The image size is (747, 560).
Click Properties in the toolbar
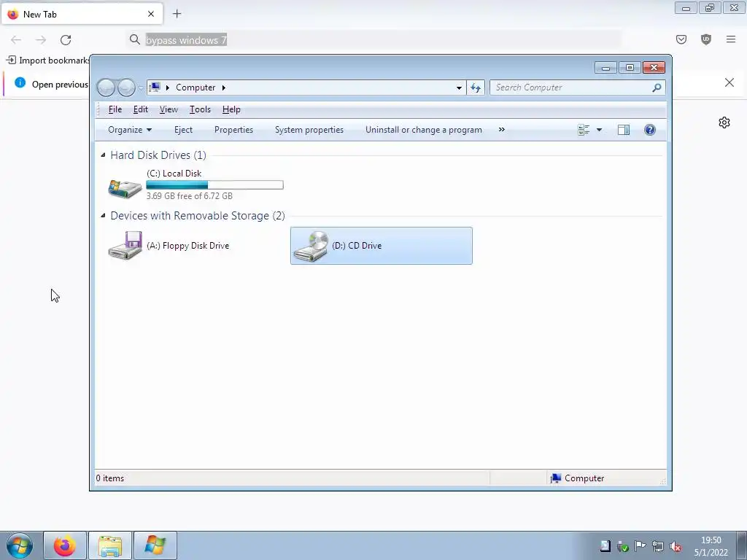(233, 130)
